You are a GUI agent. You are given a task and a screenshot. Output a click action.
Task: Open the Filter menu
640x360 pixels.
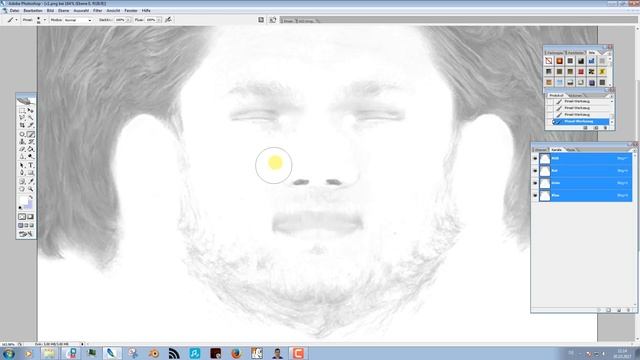(98, 11)
